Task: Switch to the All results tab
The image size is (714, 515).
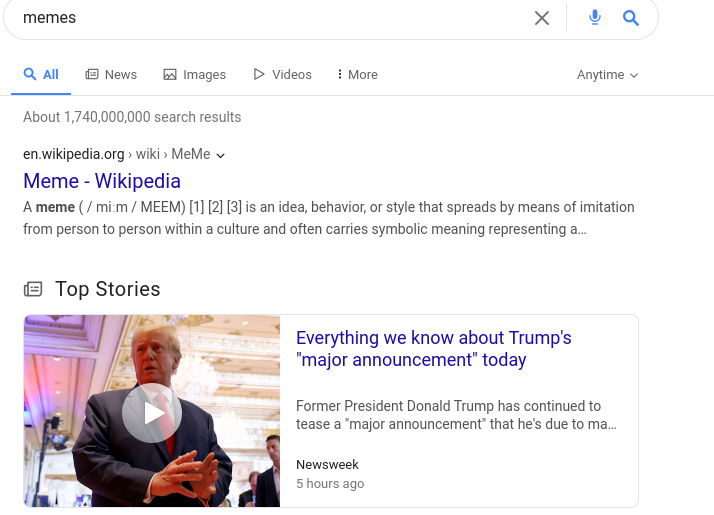Action: 42,75
